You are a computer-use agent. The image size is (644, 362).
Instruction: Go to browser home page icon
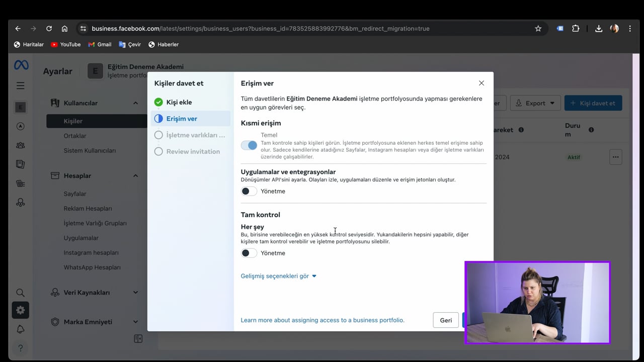pos(64,29)
